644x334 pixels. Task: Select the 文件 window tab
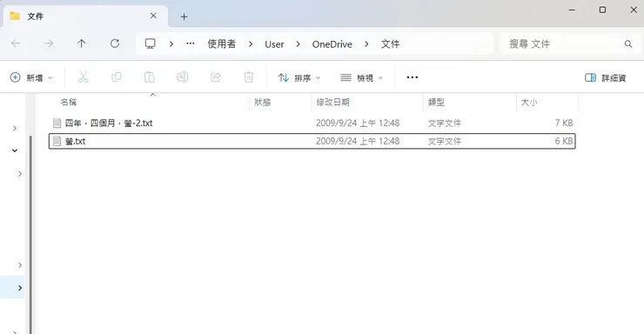pos(85,17)
